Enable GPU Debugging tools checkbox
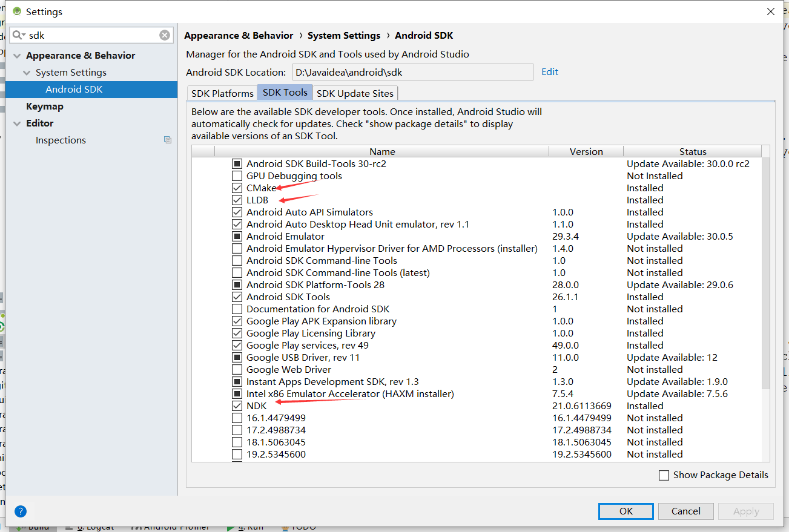789x532 pixels. click(237, 176)
